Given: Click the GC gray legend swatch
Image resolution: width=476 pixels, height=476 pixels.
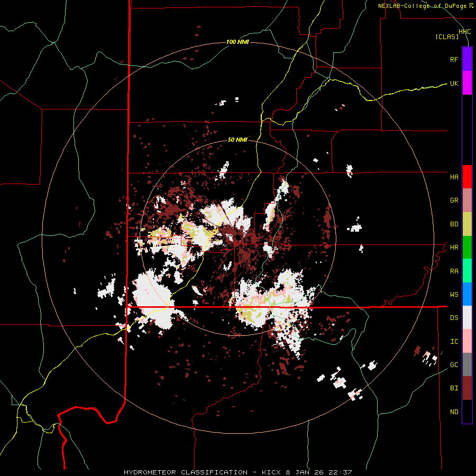Looking at the screenshot, I should (467, 364).
